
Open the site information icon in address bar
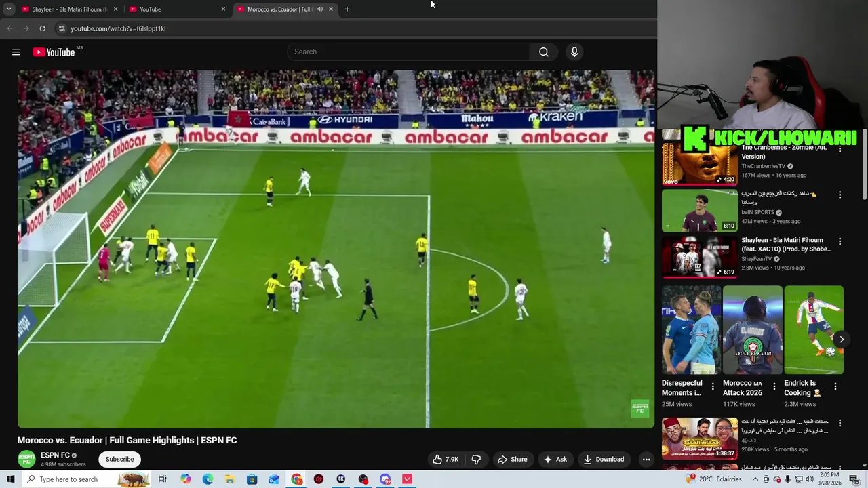pyautogui.click(x=61, y=28)
